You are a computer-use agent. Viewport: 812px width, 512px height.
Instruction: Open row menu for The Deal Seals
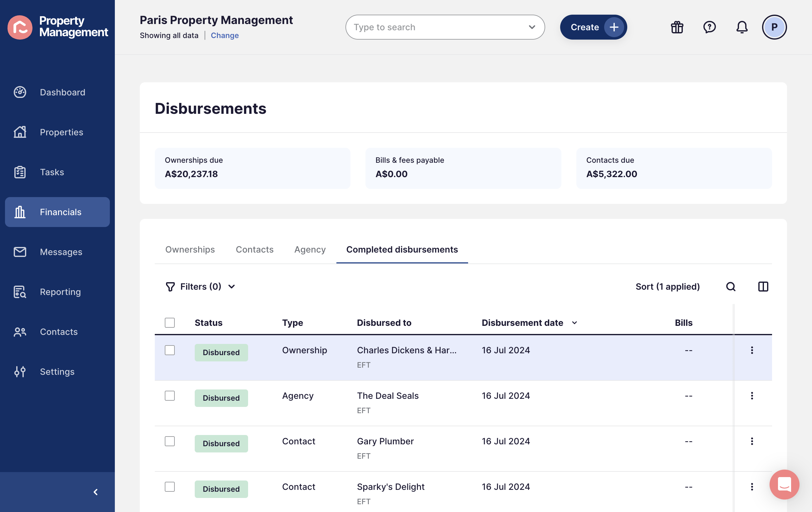[x=752, y=396]
